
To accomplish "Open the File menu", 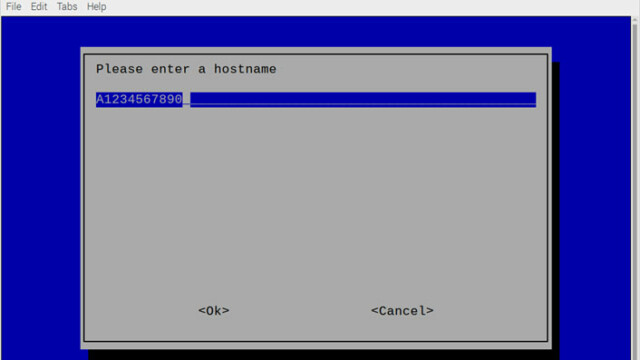I will 13,7.
